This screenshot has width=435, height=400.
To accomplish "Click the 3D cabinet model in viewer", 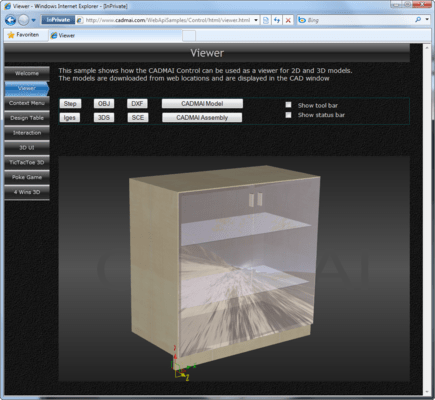I will [x=224, y=267].
